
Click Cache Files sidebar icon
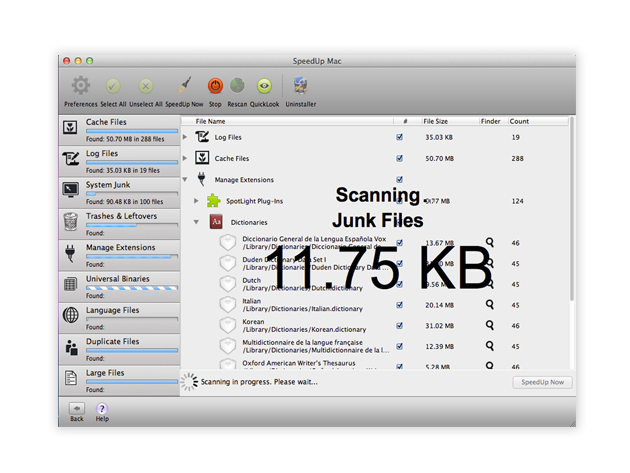(70, 127)
